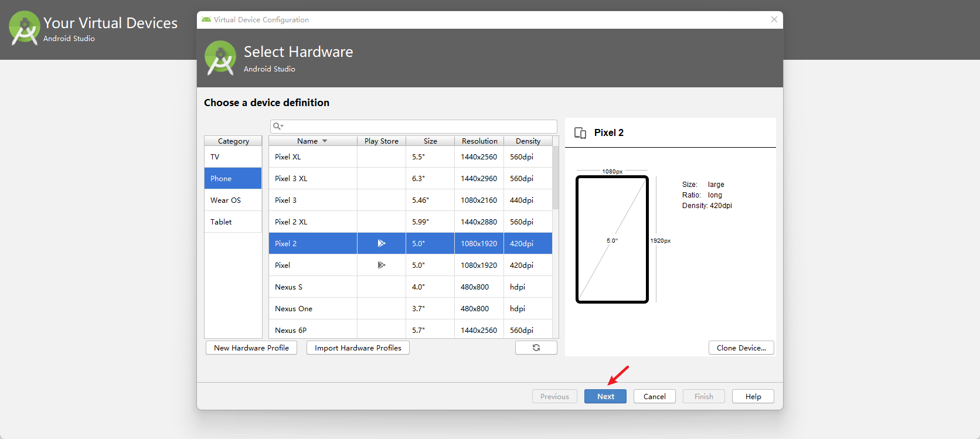Select the Pixel 2 device name
Viewport: 980px width, 439px height.
285,243
